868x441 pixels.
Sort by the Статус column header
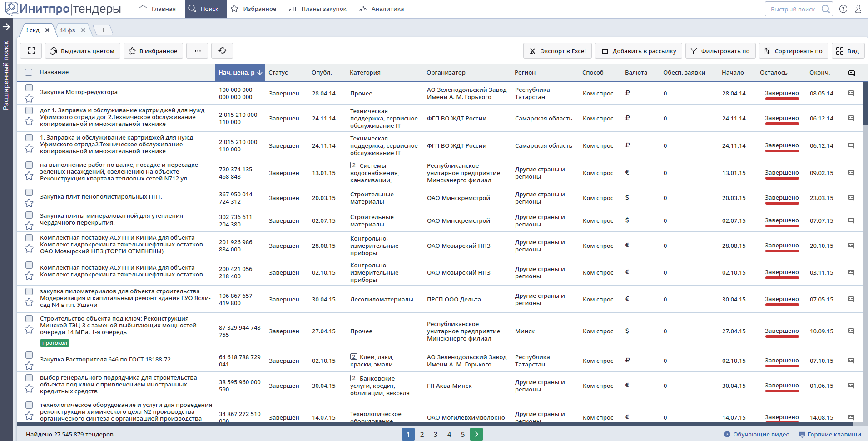tap(278, 73)
